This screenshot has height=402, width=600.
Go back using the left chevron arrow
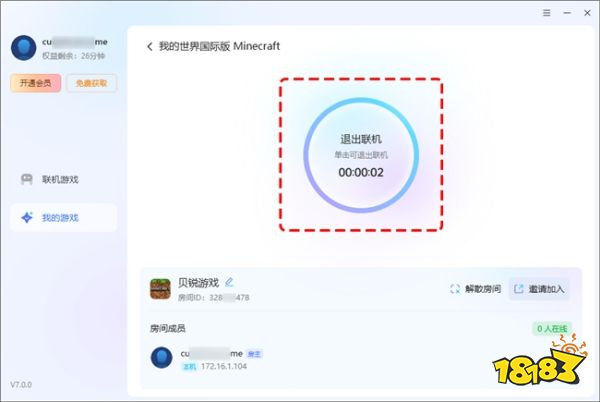pos(150,47)
